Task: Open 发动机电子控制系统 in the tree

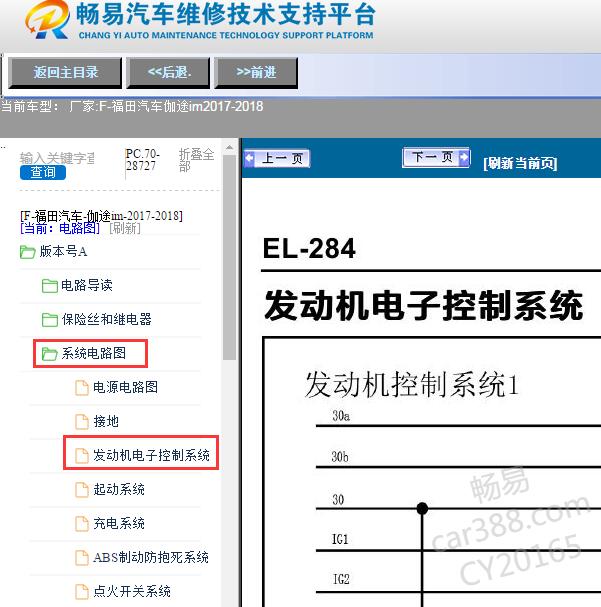Action: pyautogui.click(x=151, y=455)
